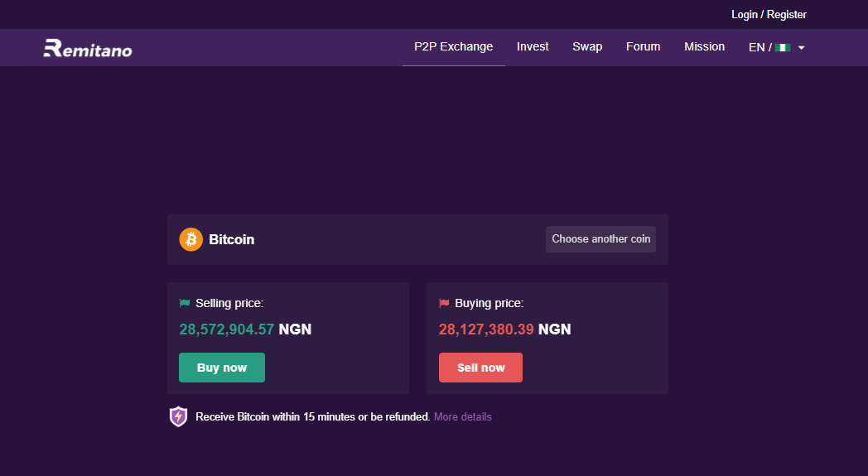Select Swap in the navigation bar
The image size is (868, 476).
click(587, 46)
